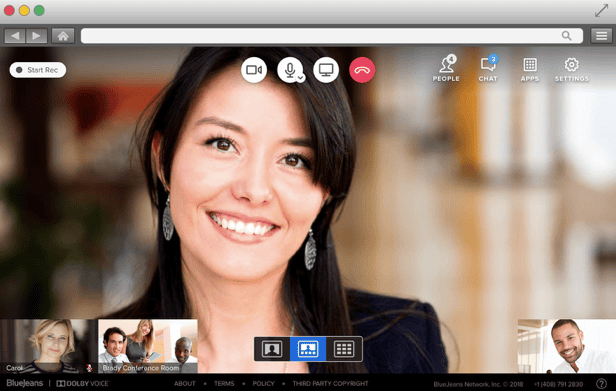Open meeting Settings gear
616x391 pixels.
[572, 69]
